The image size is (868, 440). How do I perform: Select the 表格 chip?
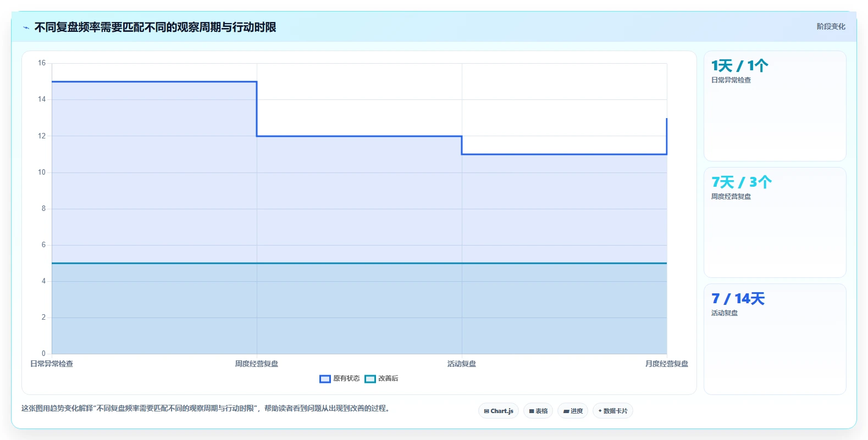538,411
